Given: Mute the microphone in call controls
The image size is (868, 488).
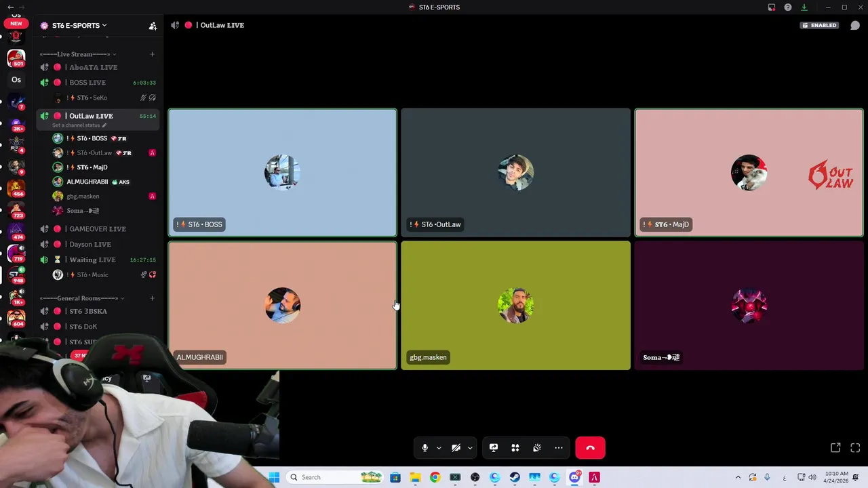Looking at the screenshot, I should 425,448.
